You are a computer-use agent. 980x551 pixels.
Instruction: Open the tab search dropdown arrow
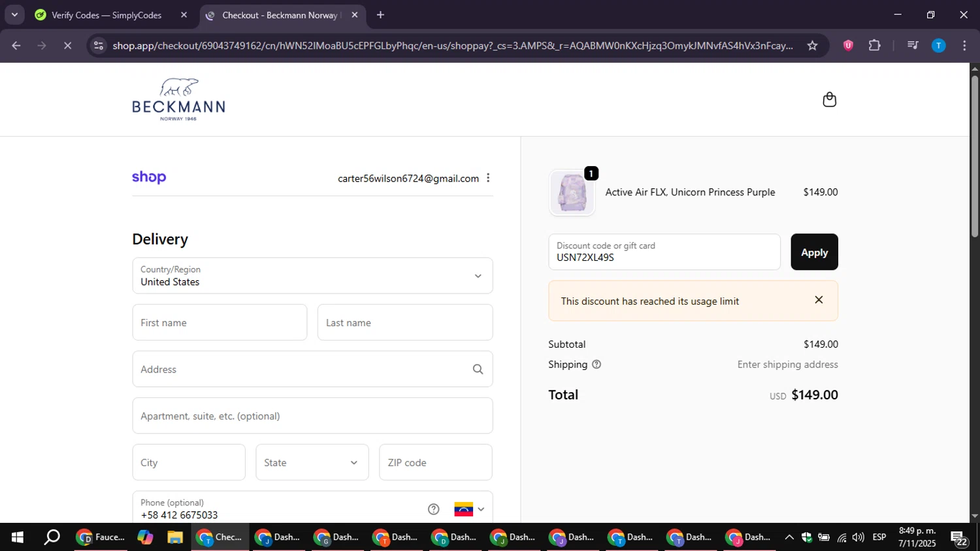(x=14, y=14)
